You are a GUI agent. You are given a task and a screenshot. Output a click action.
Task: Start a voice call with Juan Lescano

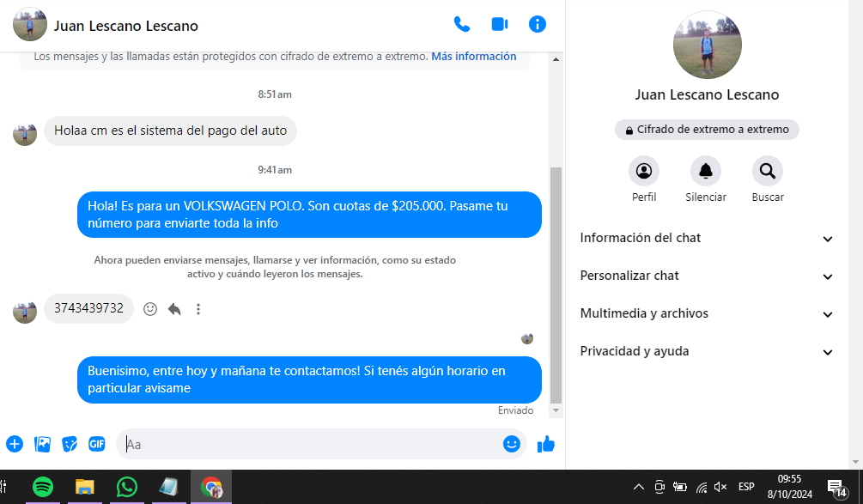[x=462, y=24]
